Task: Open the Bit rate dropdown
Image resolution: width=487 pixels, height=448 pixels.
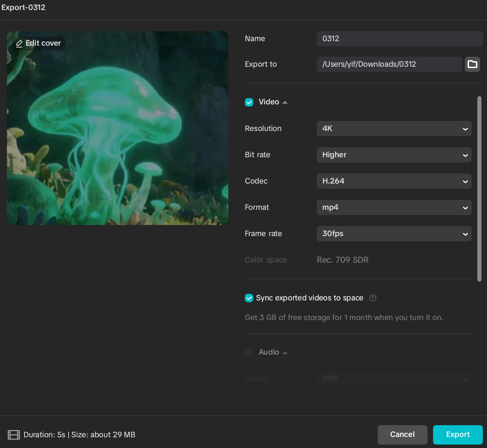Action: coord(394,155)
